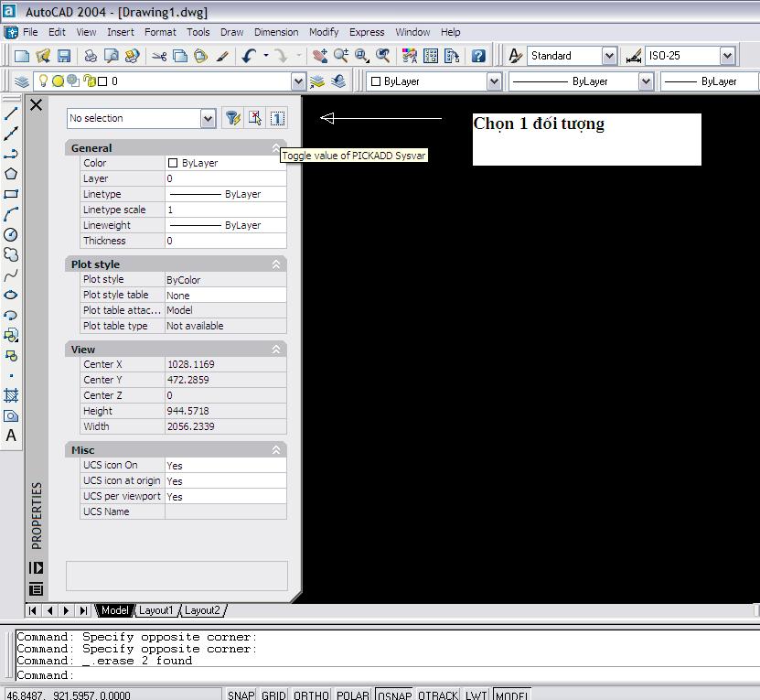Click the Zoom Previous icon
760x700 pixels.
tap(383, 56)
